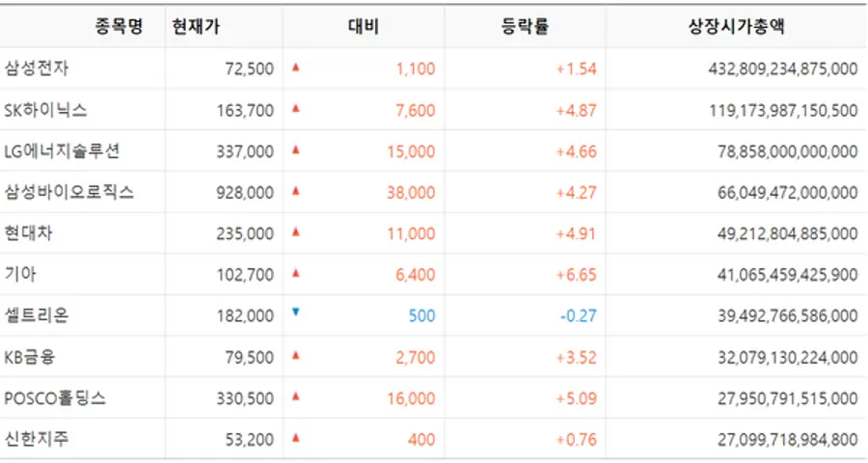Click the change value 1,100
The width and height of the screenshot is (868, 463).
click(x=416, y=68)
